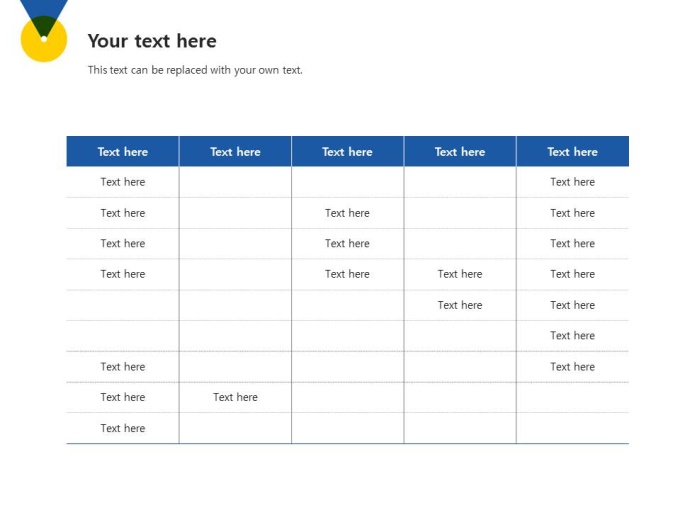The height and width of the screenshot is (510, 680).
Task: Click the fifth column header 'Text here'
Action: click(x=572, y=152)
